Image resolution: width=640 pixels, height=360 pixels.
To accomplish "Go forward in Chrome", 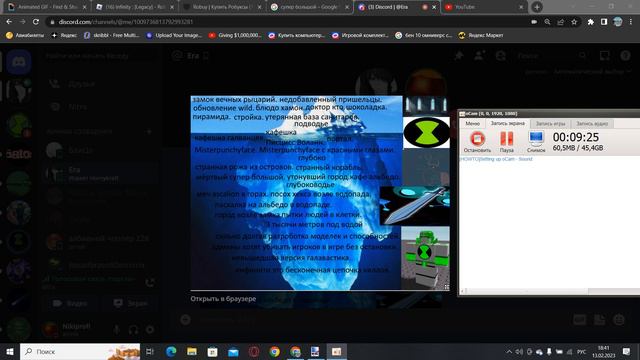I will pos(22,22).
